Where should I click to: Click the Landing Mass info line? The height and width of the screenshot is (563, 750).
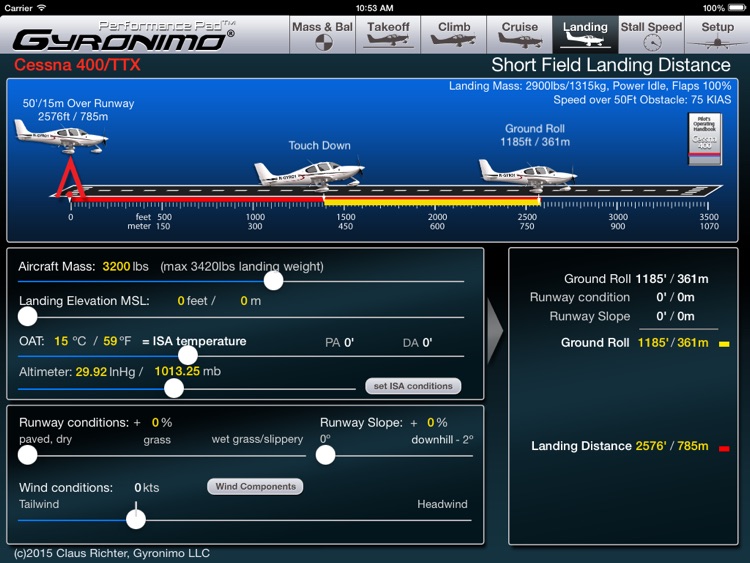[x=590, y=86]
